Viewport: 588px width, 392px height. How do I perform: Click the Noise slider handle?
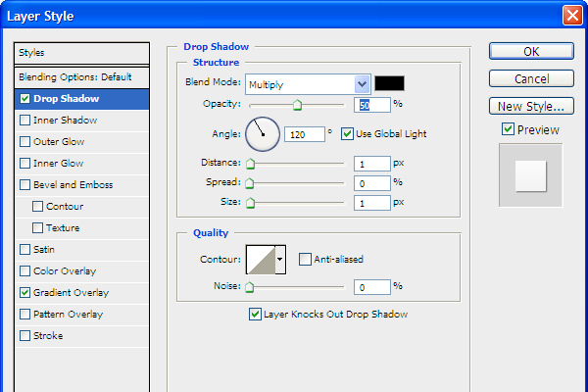[x=249, y=287]
